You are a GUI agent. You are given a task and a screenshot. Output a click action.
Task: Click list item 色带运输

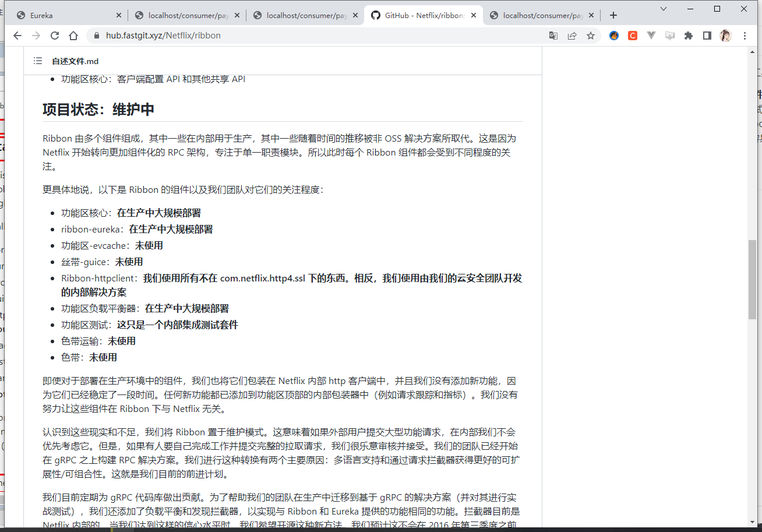click(x=98, y=341)
